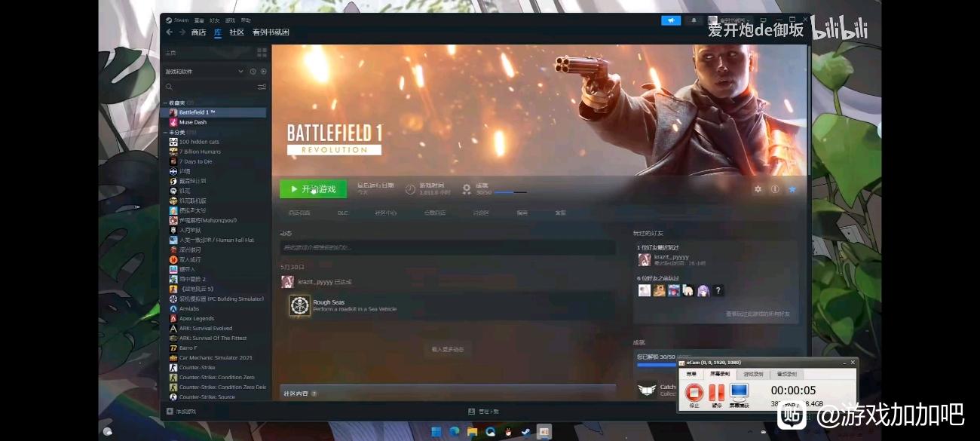Switch to oCam audio recording tab

(x=786, y=374)
